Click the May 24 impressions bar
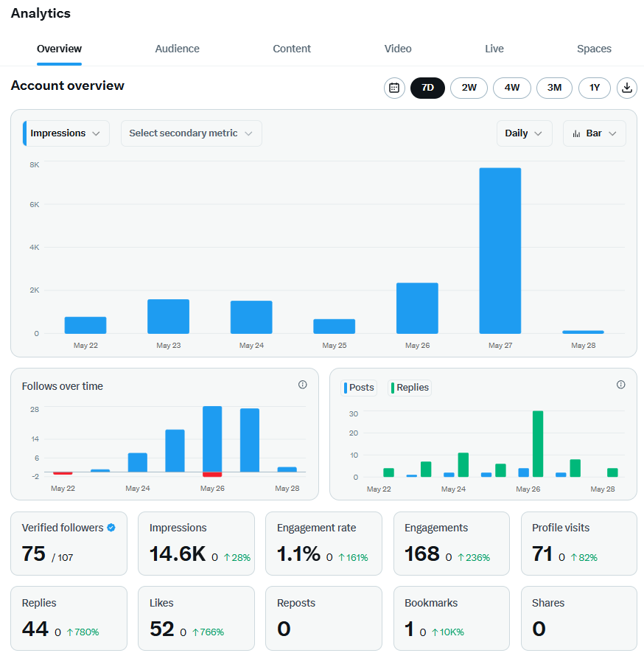The image size is (644, 653). pyautogui.click(x=251, y=318)
